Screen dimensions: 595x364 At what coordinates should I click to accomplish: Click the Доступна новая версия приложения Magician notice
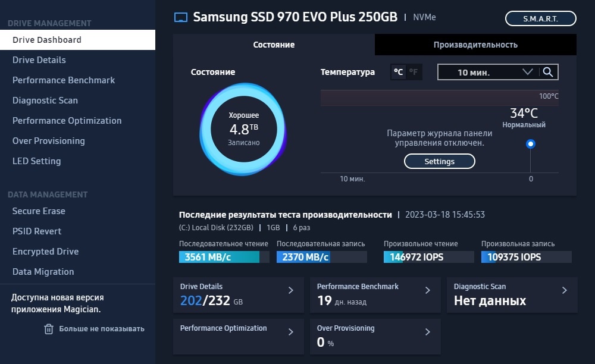[x=58, y=303]
